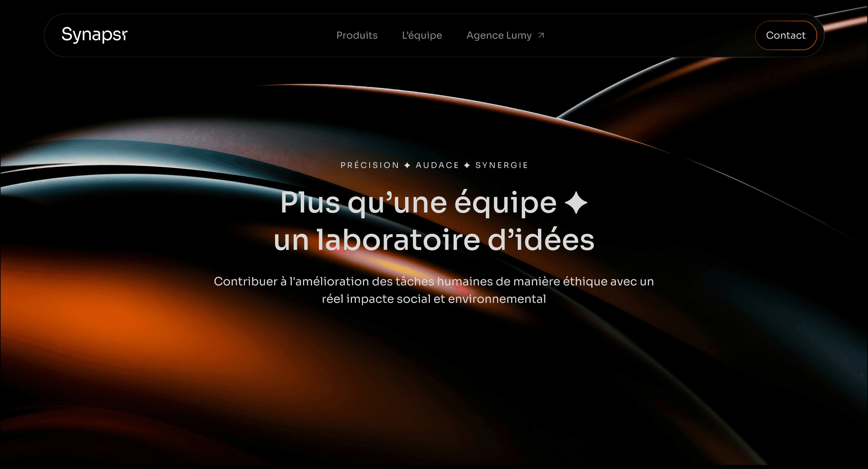Click the Synapsr logo

94,35
